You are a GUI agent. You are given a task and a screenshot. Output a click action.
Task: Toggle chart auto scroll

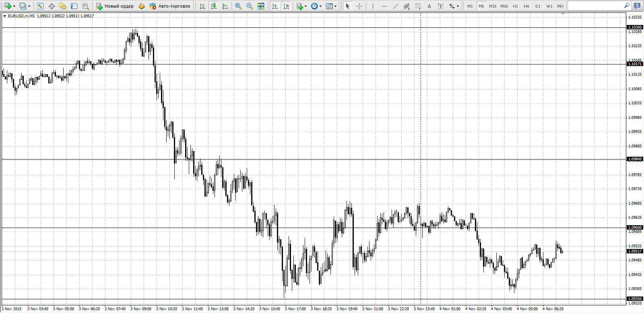[x=275, y=6]
